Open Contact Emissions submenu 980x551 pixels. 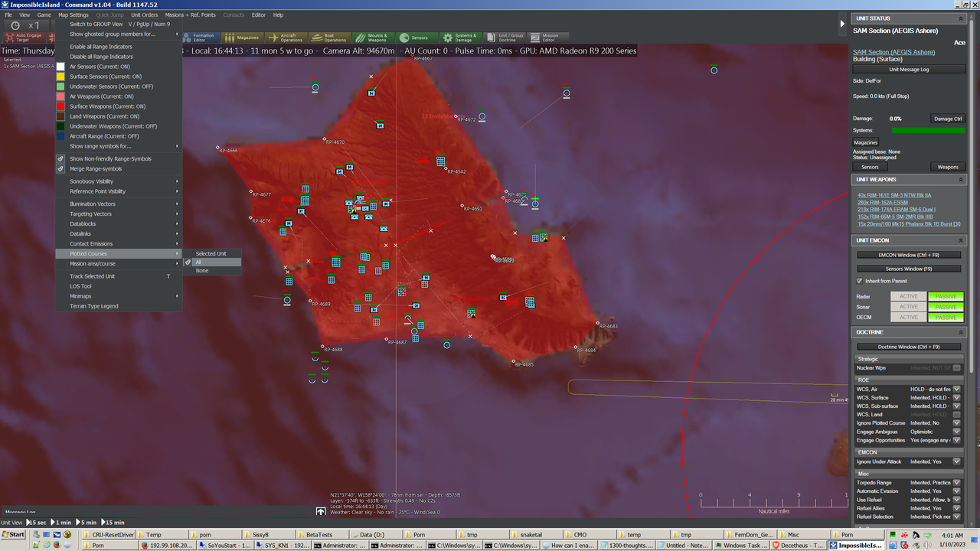pos(119,243)
